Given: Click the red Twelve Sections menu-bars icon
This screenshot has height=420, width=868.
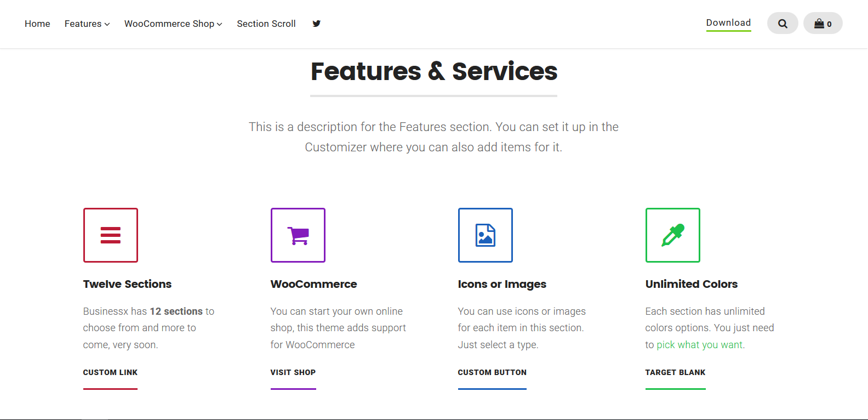Looking at the screenshot, I should [111, 235].
